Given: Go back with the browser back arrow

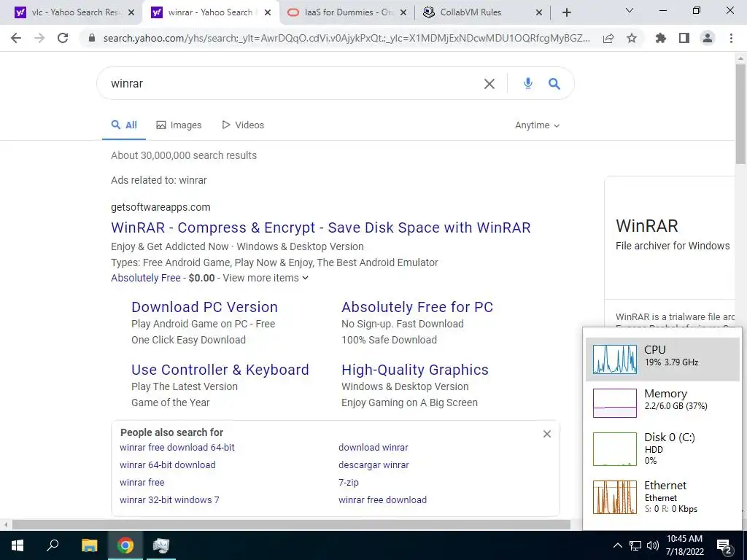Looking at the screenshot, I should pyautogui.click(x=16, y=38).
